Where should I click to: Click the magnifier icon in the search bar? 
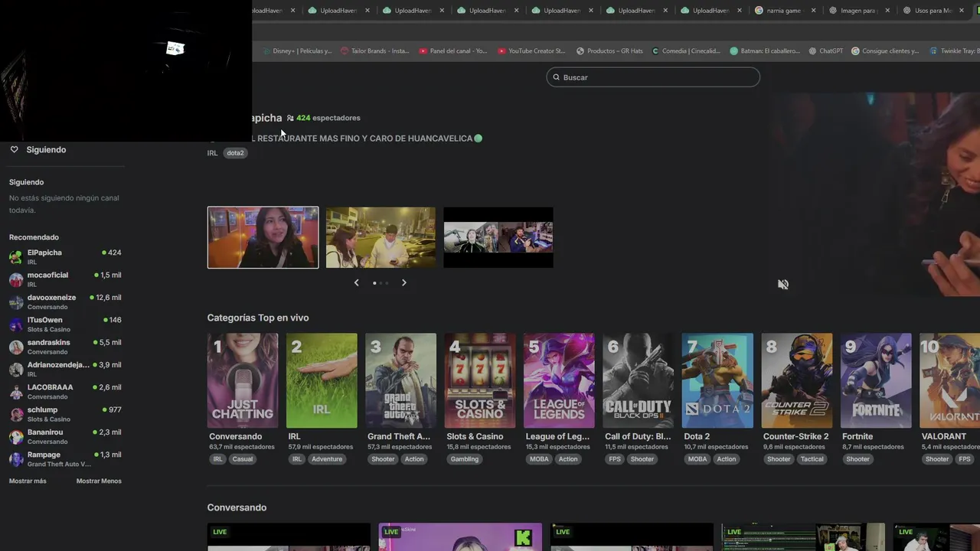(557, 77)
